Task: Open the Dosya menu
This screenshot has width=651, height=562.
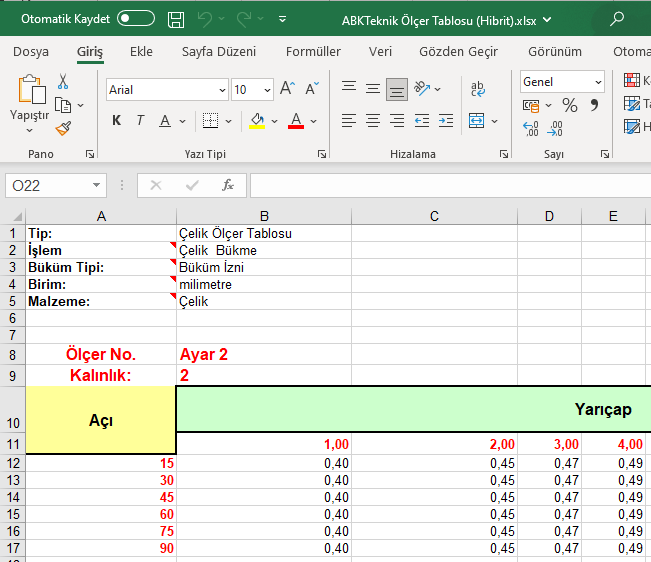Action: (x=31, y=52)
